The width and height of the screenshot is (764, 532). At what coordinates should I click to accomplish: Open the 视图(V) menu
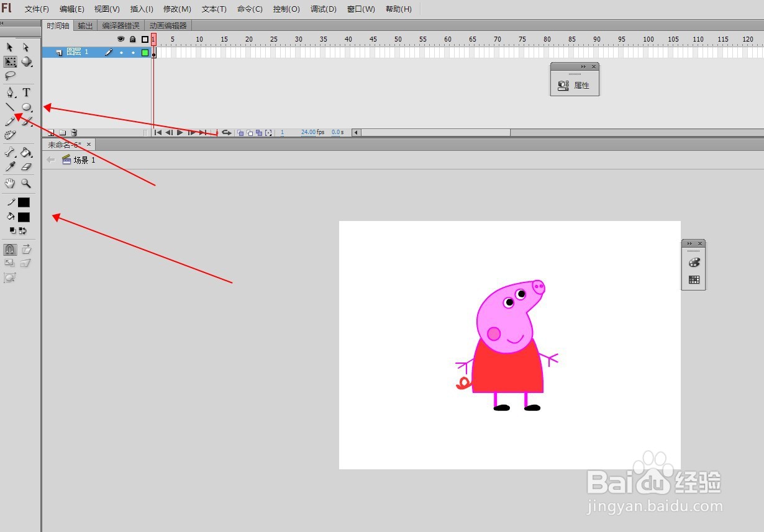click(107, 9)
